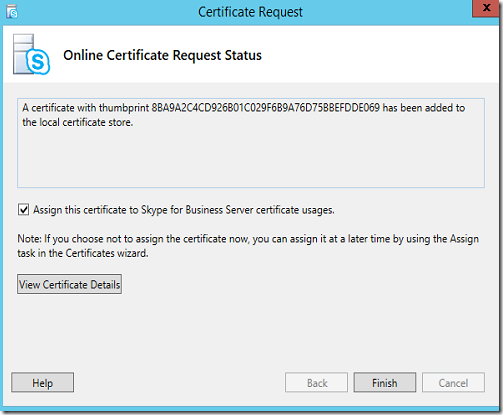Click the 'Certificate Request' title bar text
503x415 pixels.
click(250, 12)
